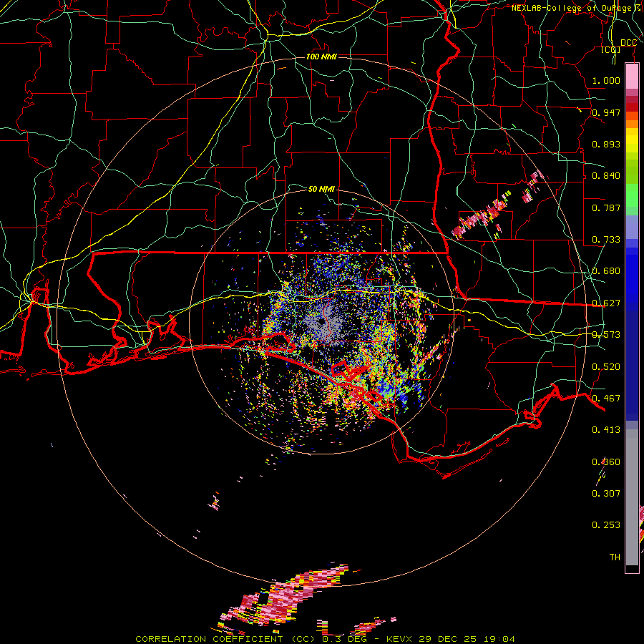Click the 1.000 scale value

point(606,80)
